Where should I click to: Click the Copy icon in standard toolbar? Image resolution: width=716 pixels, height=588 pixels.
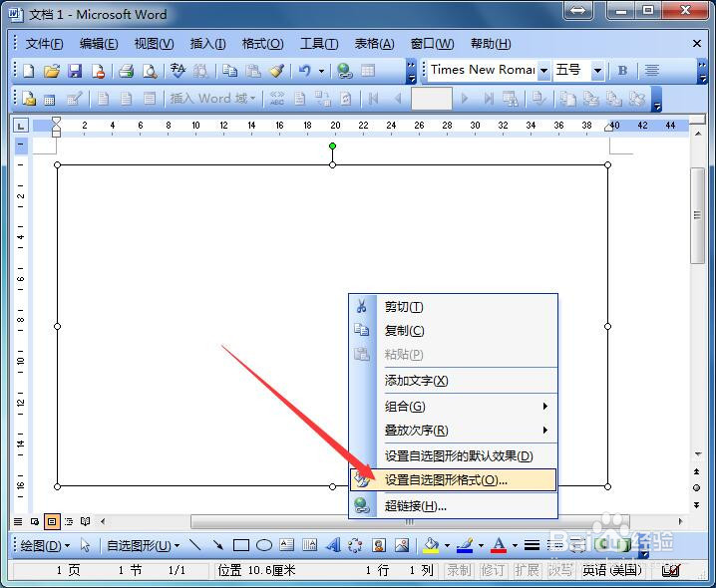tap(229, 71)
